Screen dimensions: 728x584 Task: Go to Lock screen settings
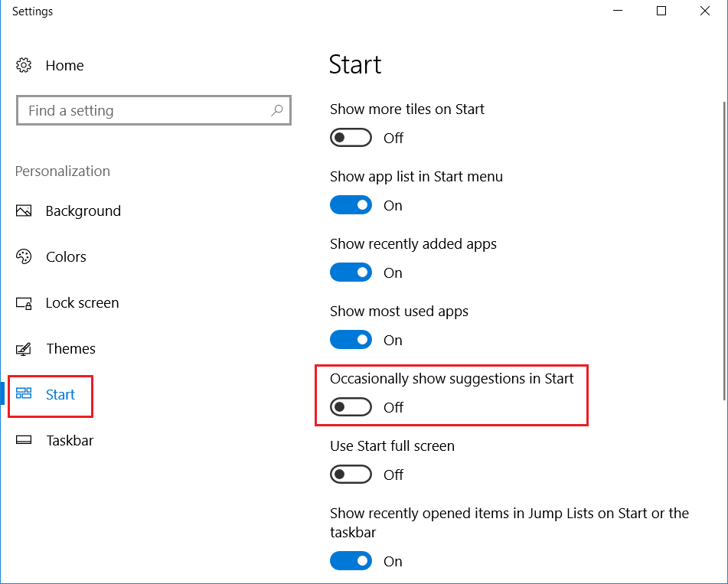pos(82,303)
